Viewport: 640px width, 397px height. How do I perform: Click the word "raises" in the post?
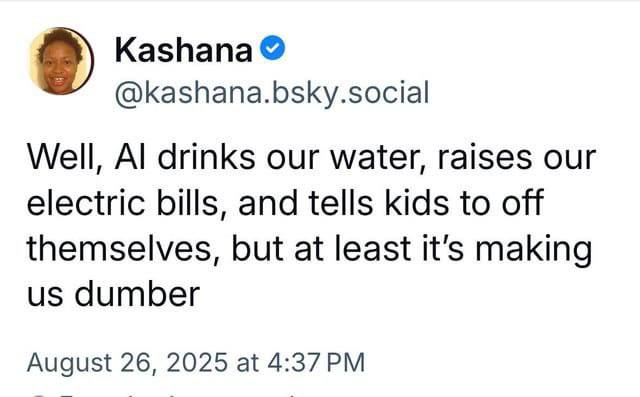485,157
